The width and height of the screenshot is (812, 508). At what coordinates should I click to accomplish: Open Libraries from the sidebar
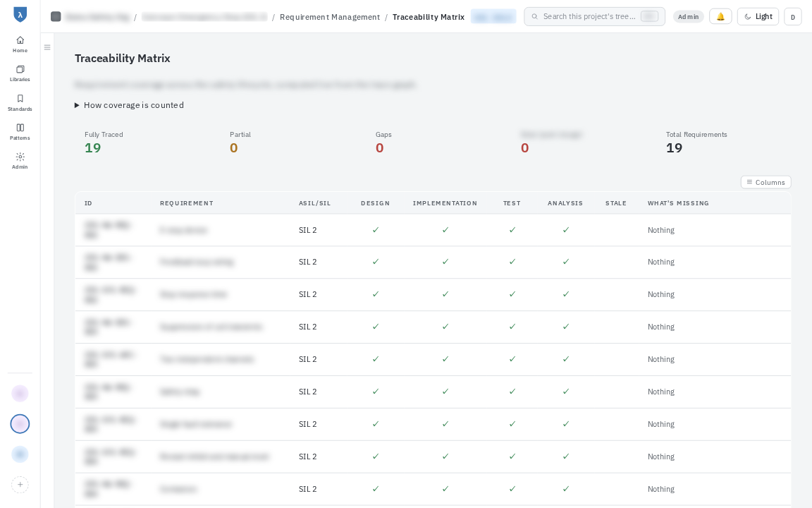(x=20, y=73)
